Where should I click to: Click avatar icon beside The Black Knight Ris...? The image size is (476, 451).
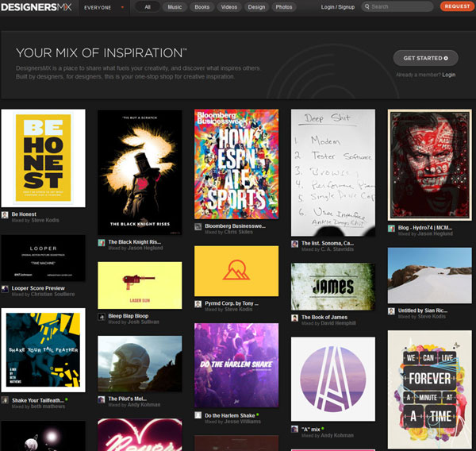102,242
